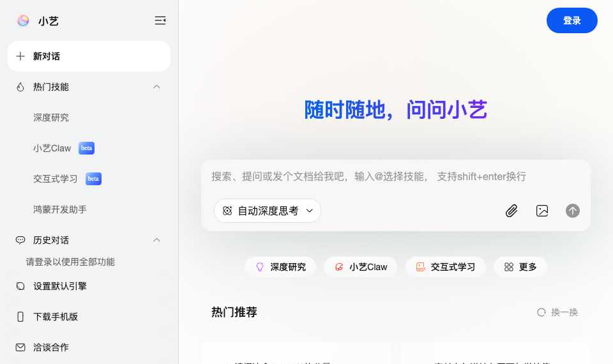Image resolution: width=613 pixels, height=364 pixels.
Task: Open 洽谈合作 link
Action: 51,347
